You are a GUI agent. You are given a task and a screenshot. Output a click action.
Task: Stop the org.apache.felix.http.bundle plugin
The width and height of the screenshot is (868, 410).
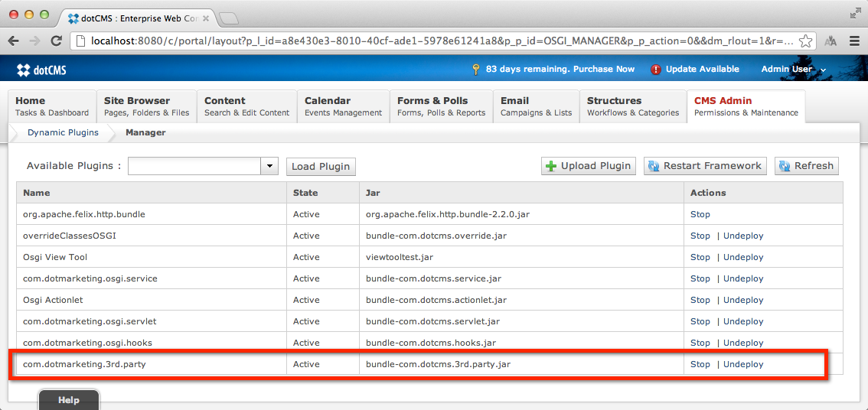(x=700, y=214)
